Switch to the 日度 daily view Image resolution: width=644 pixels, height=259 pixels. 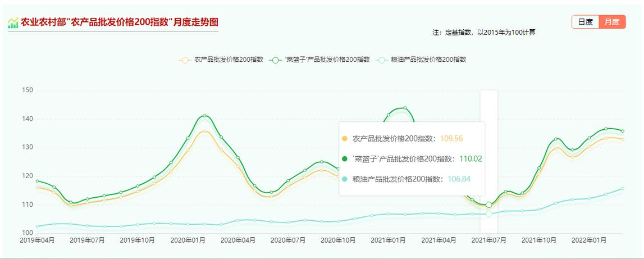585,22
